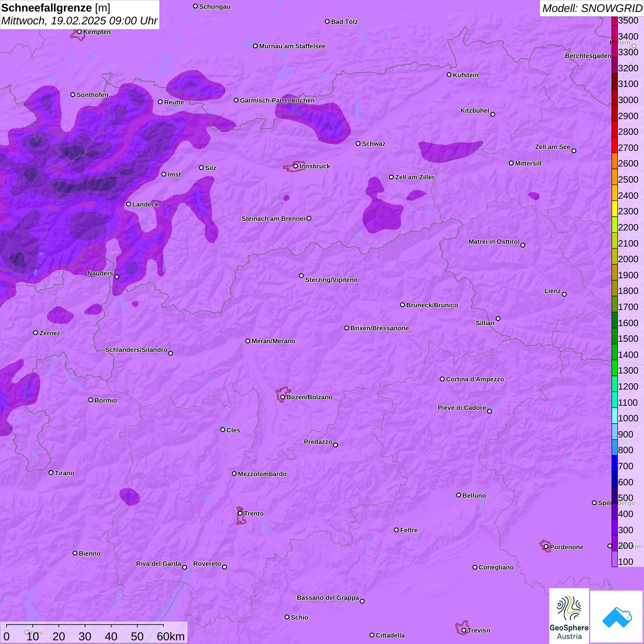Click the Lienz station dot

(x=564, y=294)
